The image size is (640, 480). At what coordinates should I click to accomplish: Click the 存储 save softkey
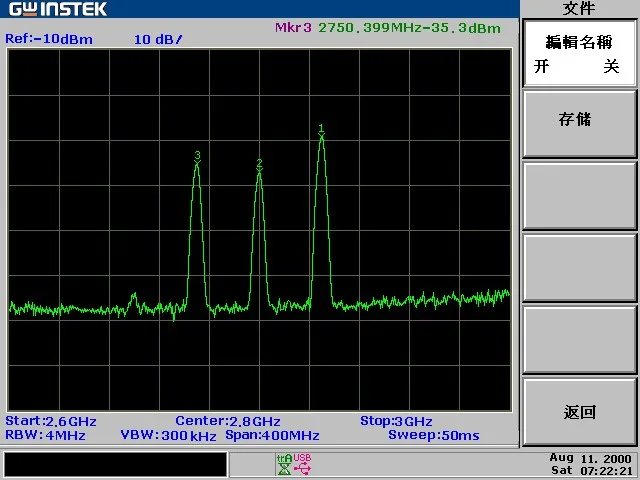point(579,124)
